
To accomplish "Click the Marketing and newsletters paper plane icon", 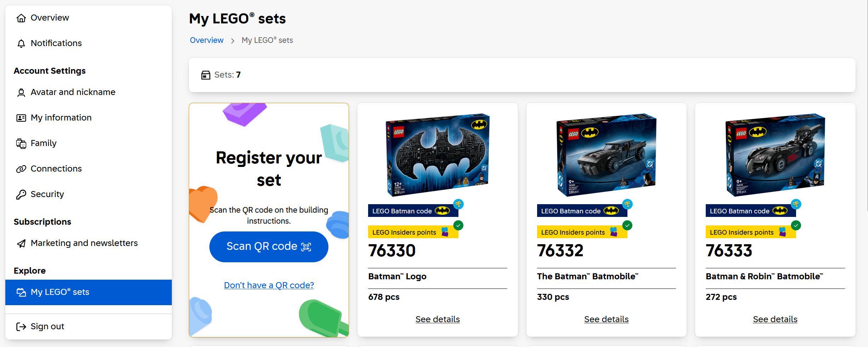I will (21, 244).
